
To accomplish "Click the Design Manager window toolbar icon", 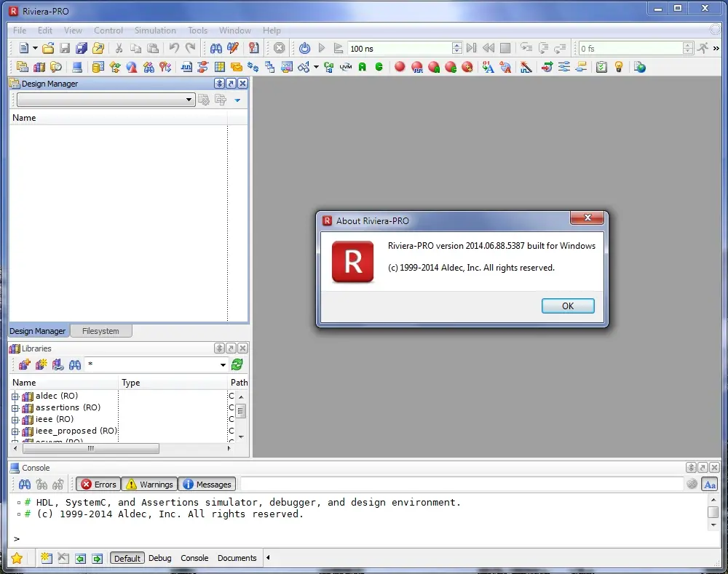I will [x=22, y=67].
